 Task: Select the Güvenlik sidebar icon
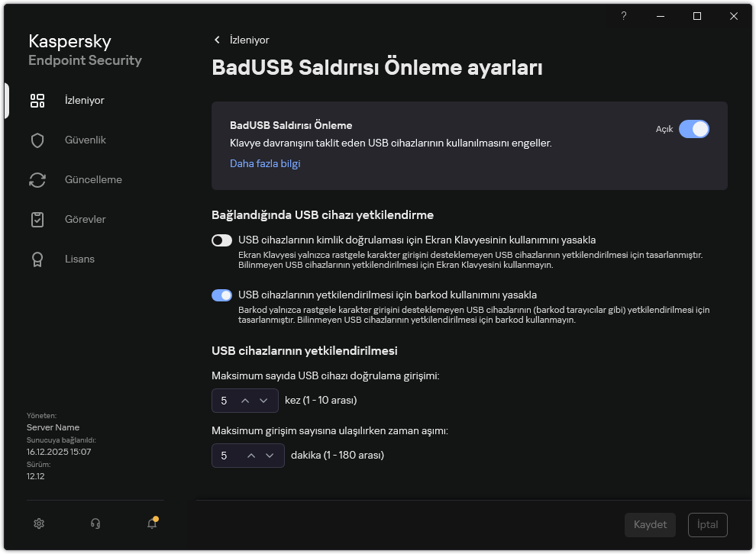pyautogui.click(x=37, y=140)
